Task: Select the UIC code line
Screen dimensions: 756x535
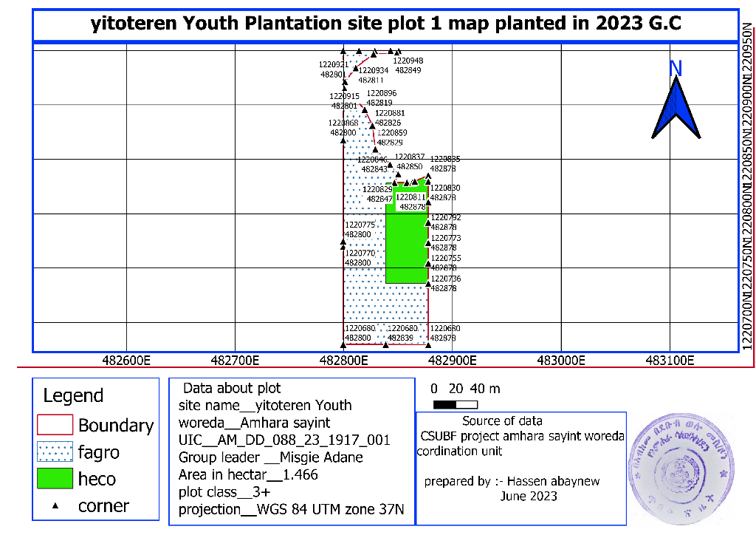Action: [283, 440]
